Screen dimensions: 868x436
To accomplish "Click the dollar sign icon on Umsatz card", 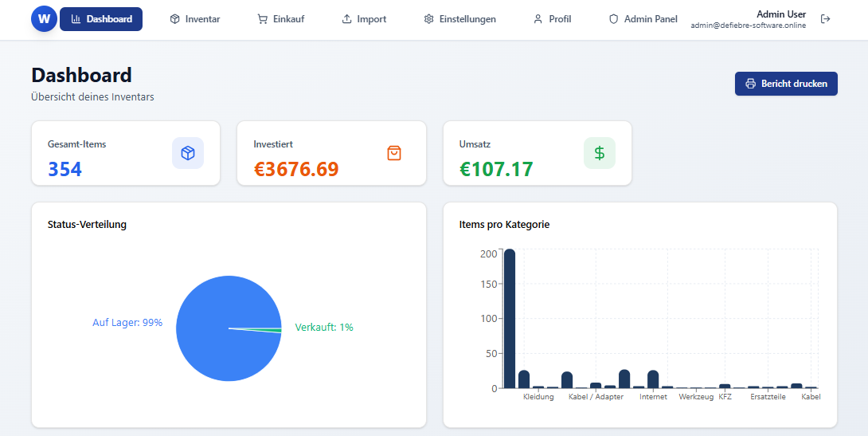I will 599,153.
